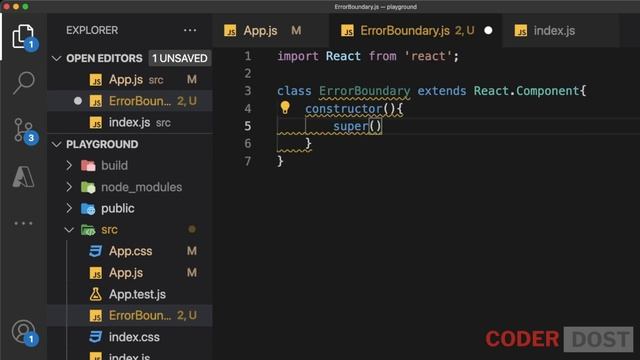Click 'ErrorBoundary' class name in code
This screenshot has height=360, width=640.
click(364, 91)
